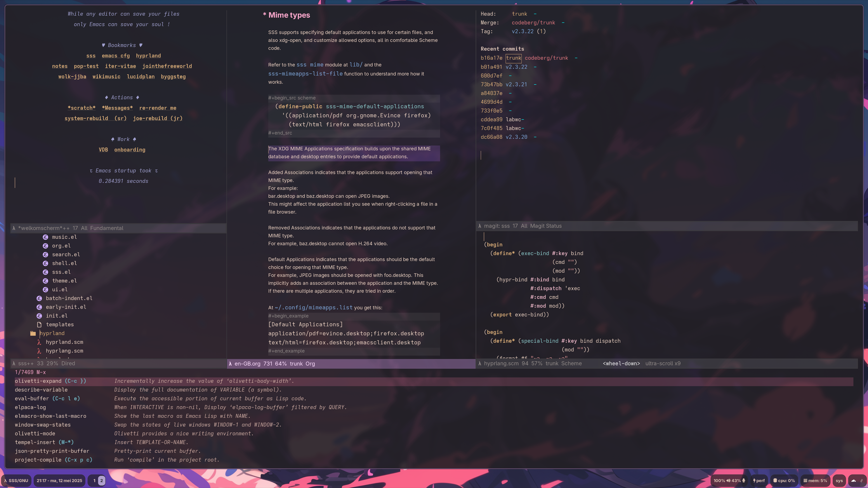The image size is (868, 488).
Task: Click the Emacs icon beside org.el
Action: coord(45,246)
